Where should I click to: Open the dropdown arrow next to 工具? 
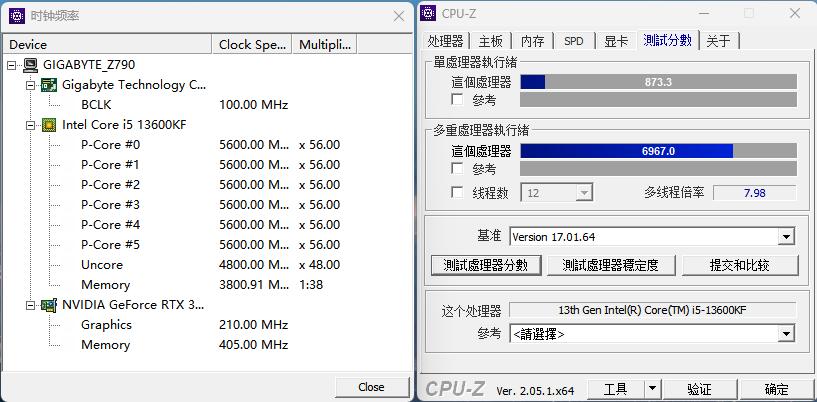tap(652, 388)
